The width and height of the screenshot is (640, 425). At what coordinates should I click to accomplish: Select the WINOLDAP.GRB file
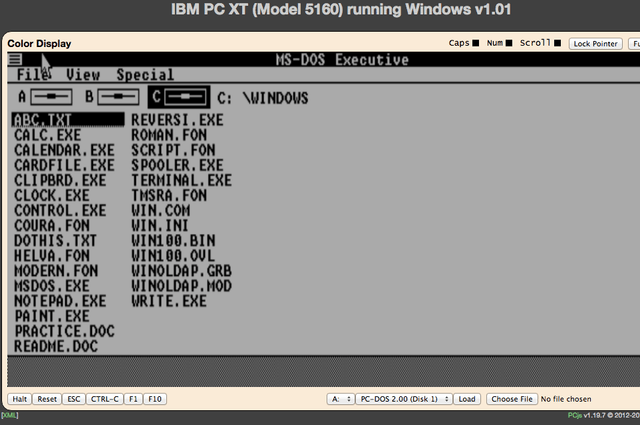coord(182,271)
